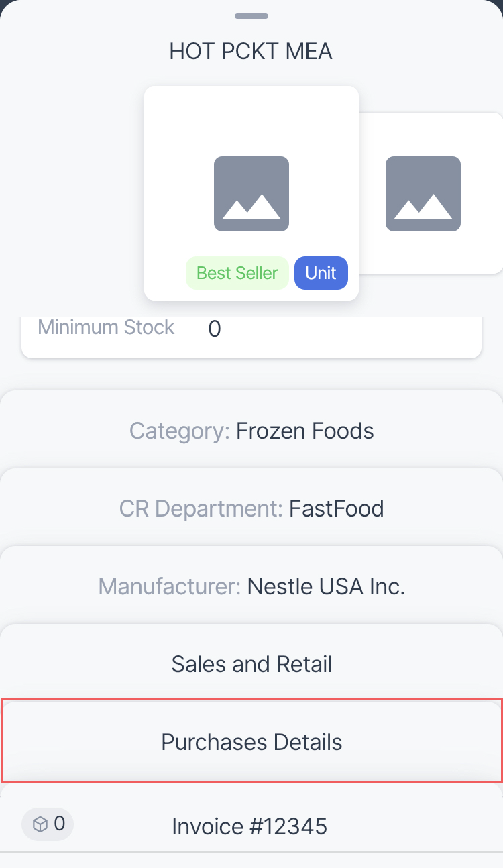Click the HOT PCKT MEA product title
The height and width of the screenshot is (868, 503).
[251, 52]
